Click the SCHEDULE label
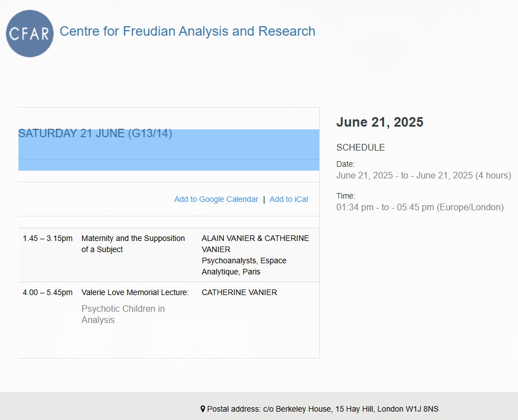 [360, 148]
